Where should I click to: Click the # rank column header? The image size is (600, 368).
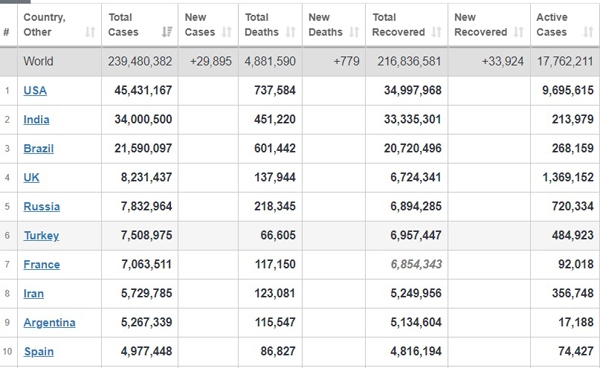pos(7,32)
